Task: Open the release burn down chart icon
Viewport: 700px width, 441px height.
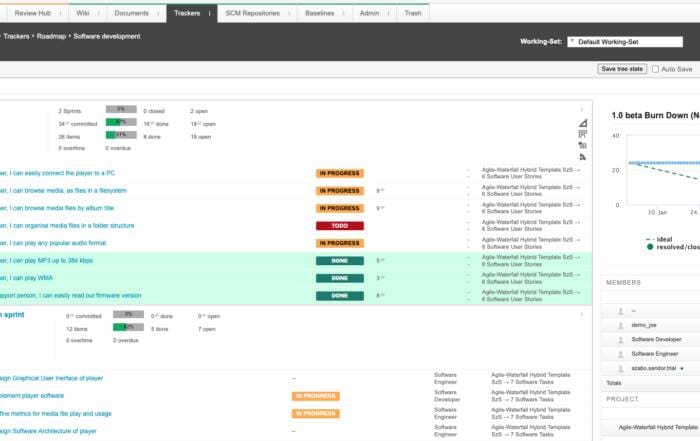Action: (x=583, y=123)
